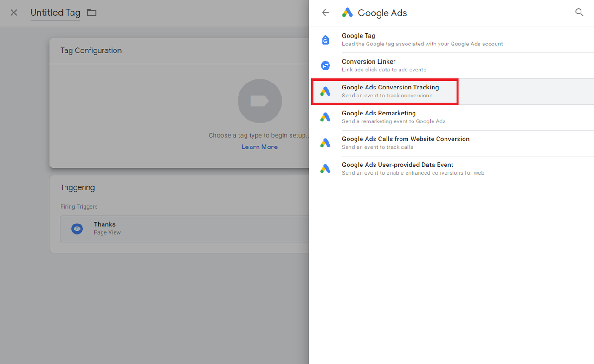Click the Calls from Website Conversion icon
The image size is (594, 364).
(x=325, y=143)
